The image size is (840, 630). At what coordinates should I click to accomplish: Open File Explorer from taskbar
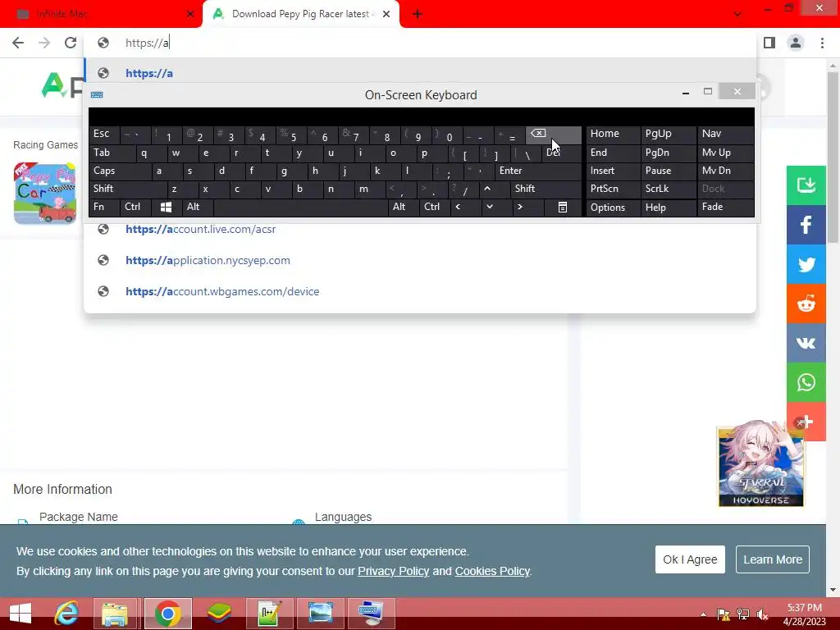tap(115, 614)
